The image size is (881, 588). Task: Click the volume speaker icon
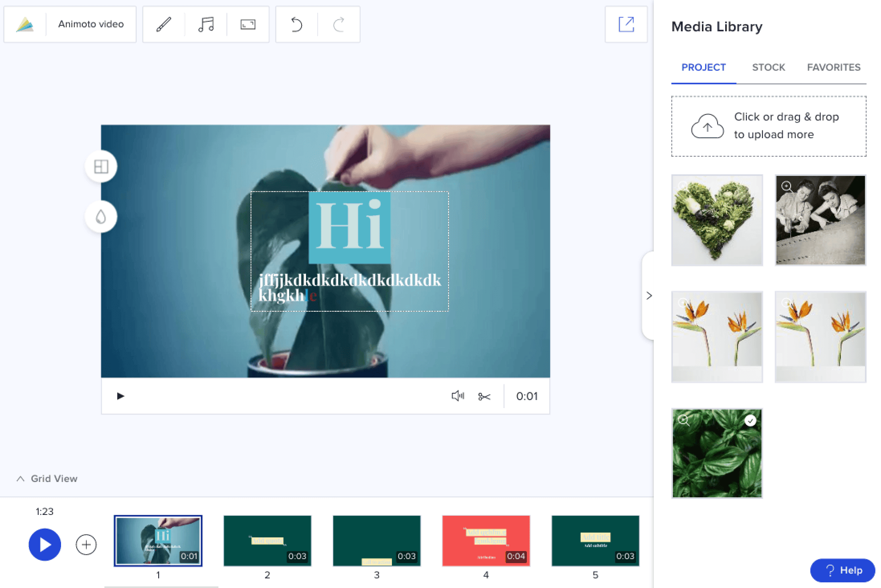458,396
